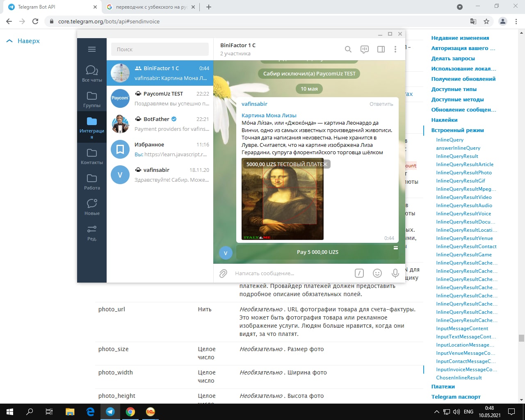
Task: Toggle the right info side panel
Action: pyautogui.click(x=381, y=49)
